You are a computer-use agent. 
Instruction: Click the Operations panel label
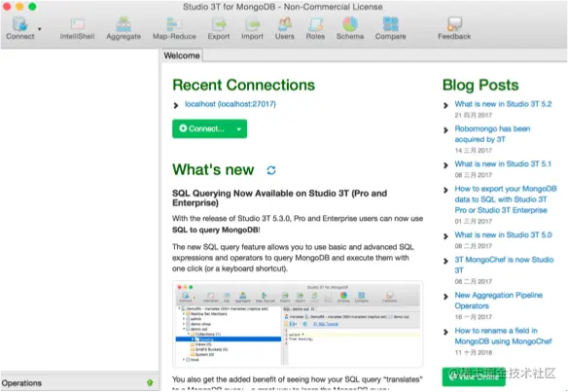tap(21, 383)
